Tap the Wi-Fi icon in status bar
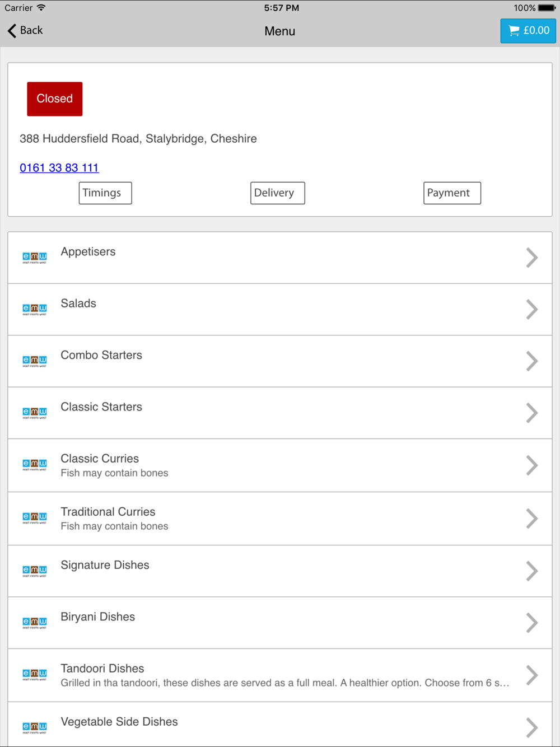 (41, 8)
